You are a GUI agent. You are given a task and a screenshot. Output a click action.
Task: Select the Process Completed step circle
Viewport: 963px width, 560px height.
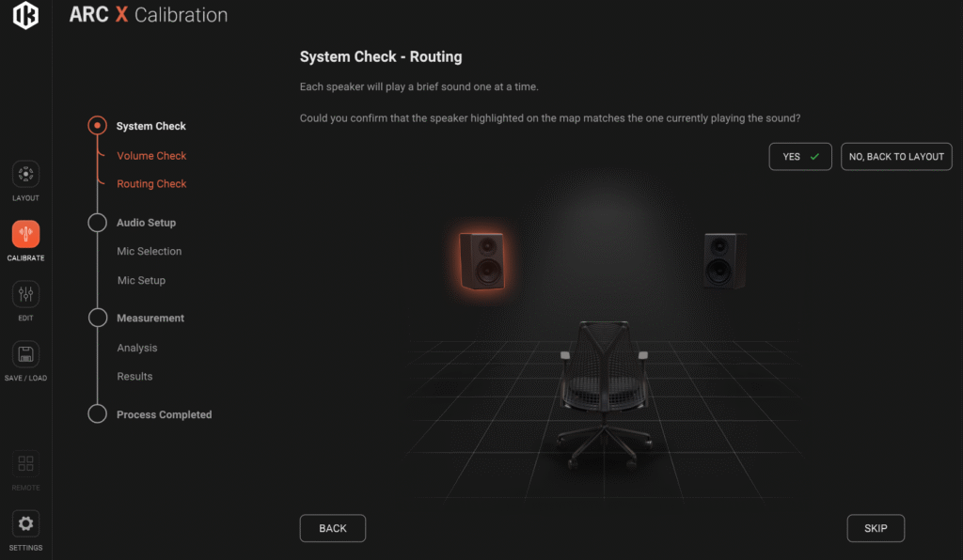pyautogui.click(x=97, y=414)
